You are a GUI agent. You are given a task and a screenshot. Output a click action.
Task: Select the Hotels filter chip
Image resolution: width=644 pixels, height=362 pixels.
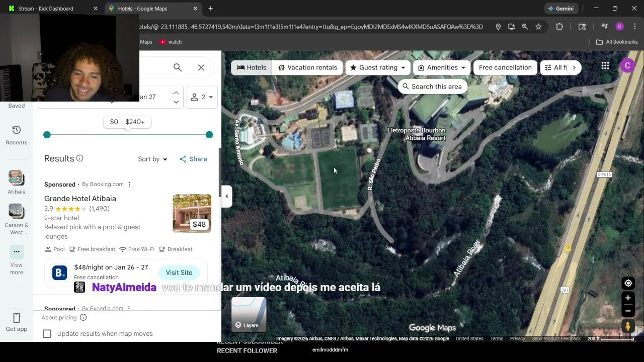pyautogui.click(x=252, y=67)
